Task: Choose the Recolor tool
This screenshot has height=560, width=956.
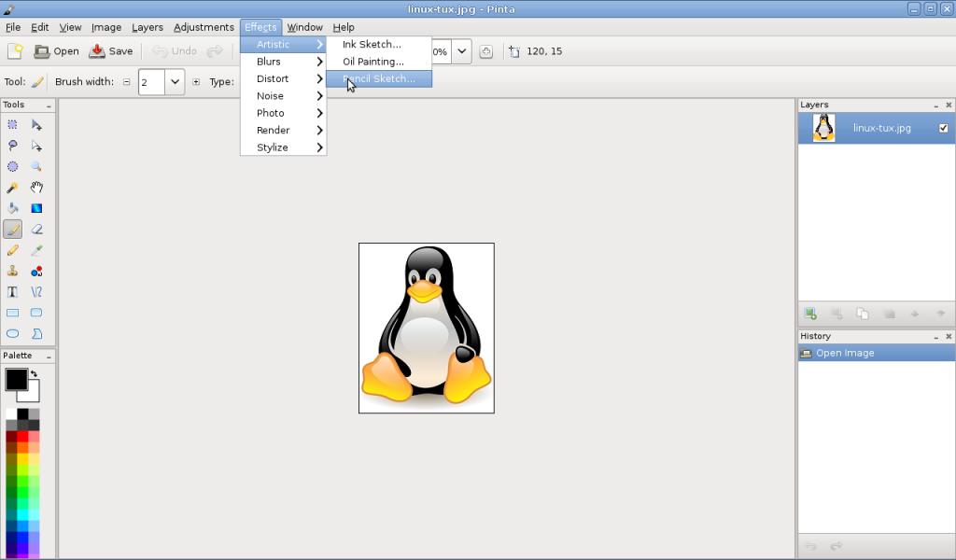Action: pyautogui.click(x=36, y=272)
